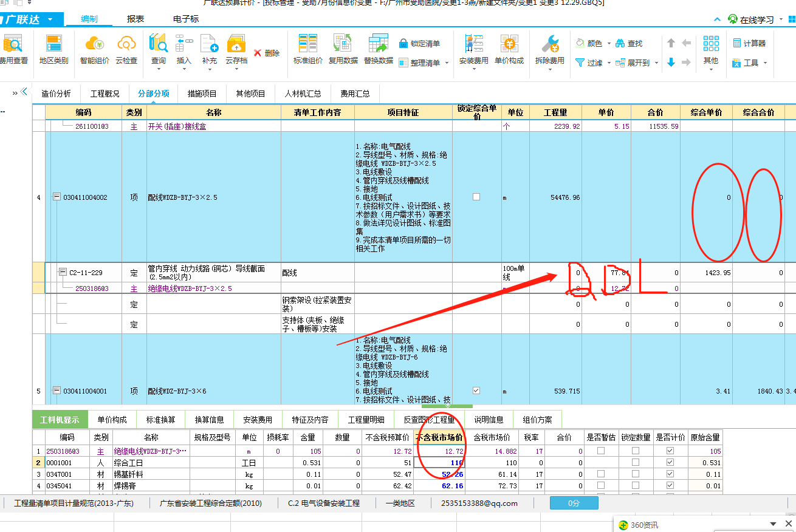Collapse item 030411004001 tree node
This screenshot has height=532, width=796.
tap(57, 390)
